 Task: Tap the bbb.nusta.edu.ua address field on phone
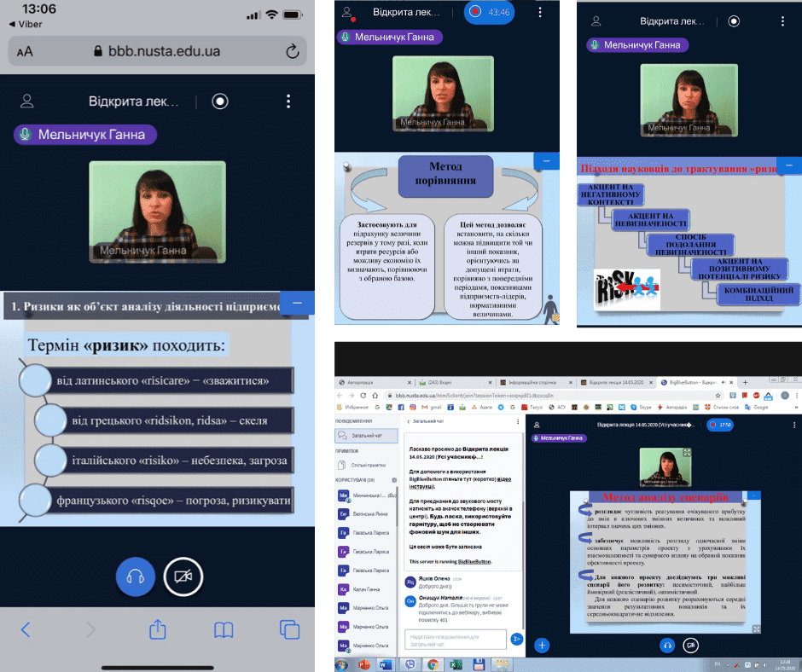pos(158,51)
